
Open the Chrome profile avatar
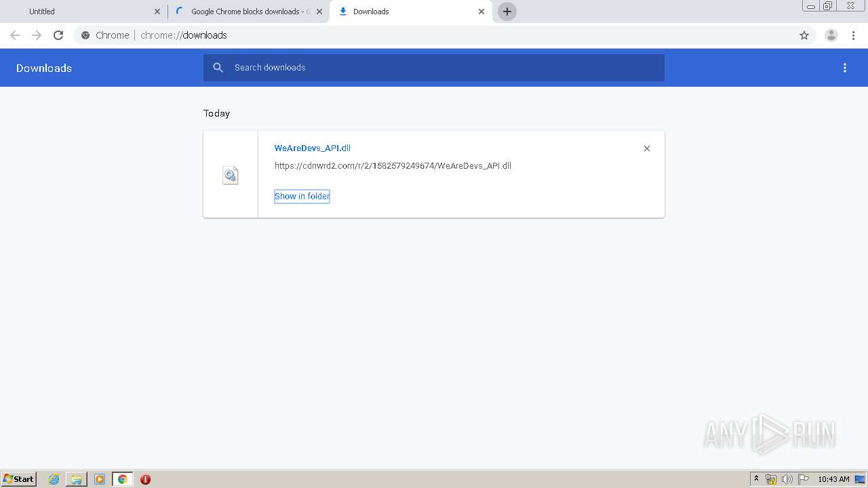tap(831, 35)
